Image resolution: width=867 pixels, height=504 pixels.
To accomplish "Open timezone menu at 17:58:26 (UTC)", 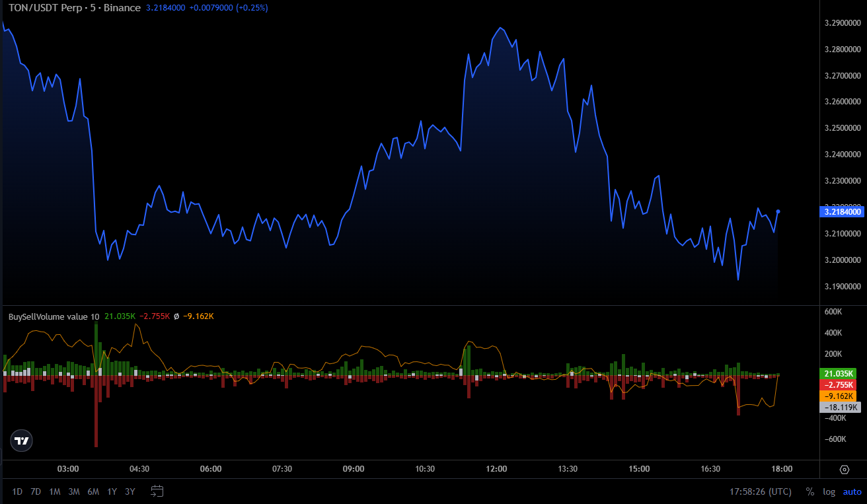I will [x=760, y=491].
